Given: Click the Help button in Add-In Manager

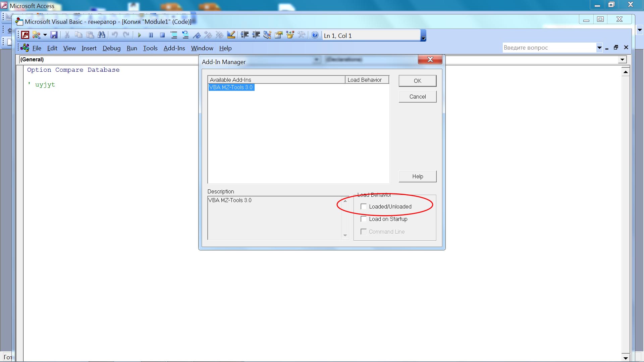Looking at the screenshot, I should tap(418, 176).
